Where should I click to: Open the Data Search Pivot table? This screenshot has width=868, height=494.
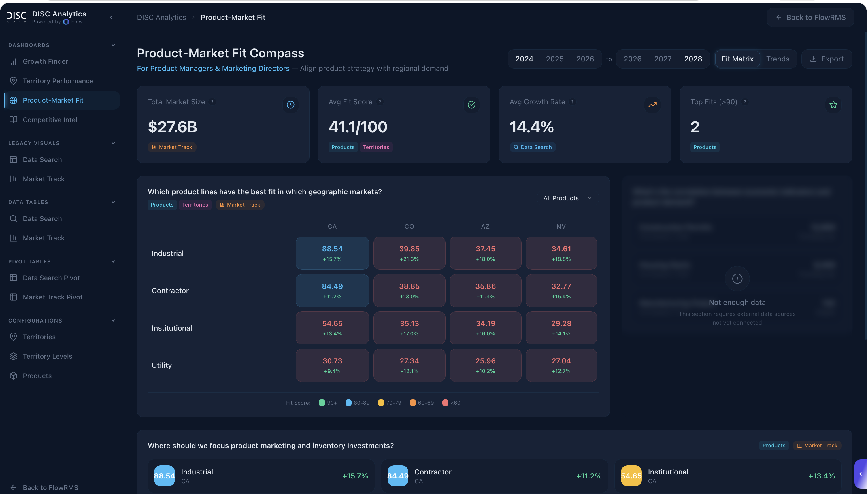pos(51,278)
